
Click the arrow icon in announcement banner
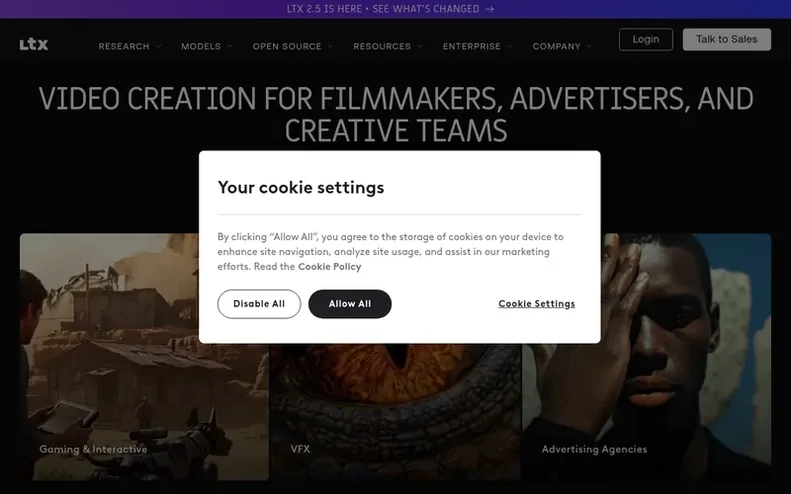pyautogui.click(x=489, y=9)
